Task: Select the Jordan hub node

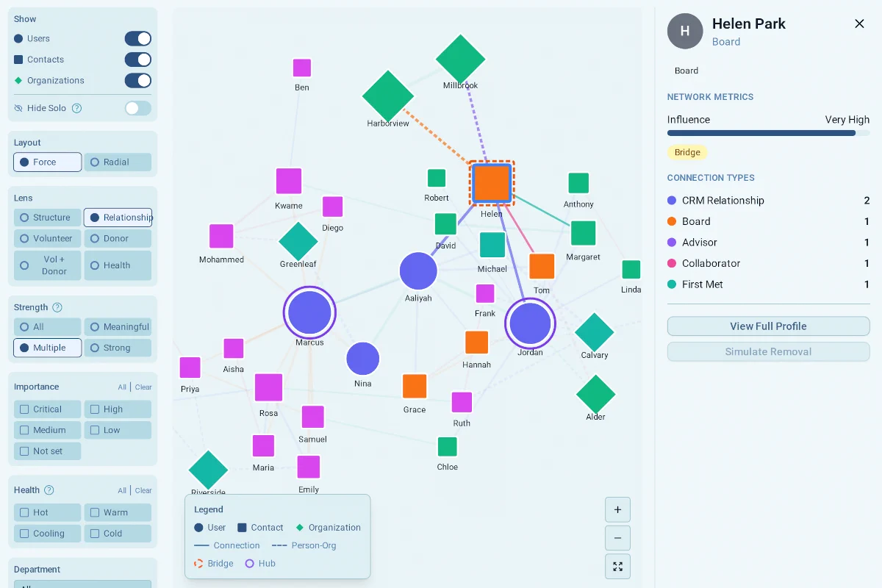Action: pyautogui.click(x=530, y=323)
